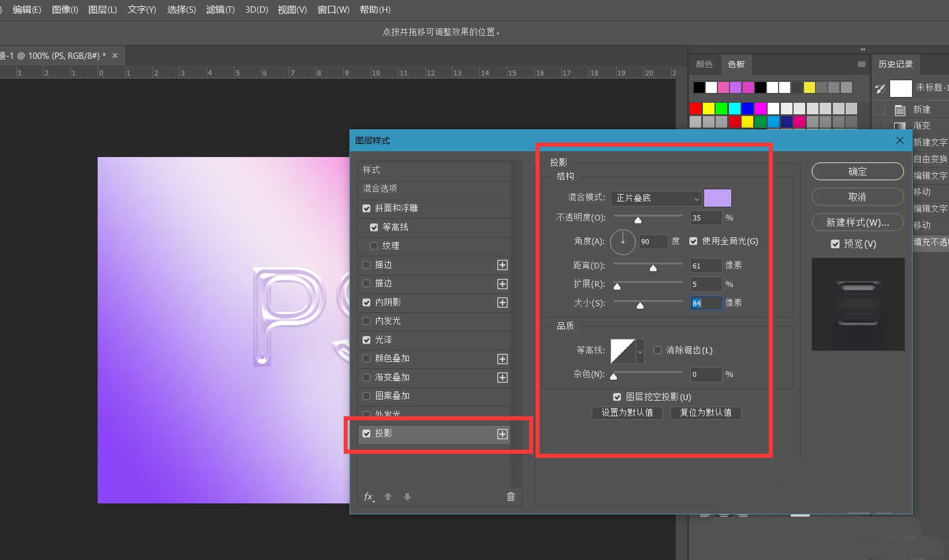Uncheck 内阴影 effect
This screenshot has width=949, height=560.
[366, 303]
